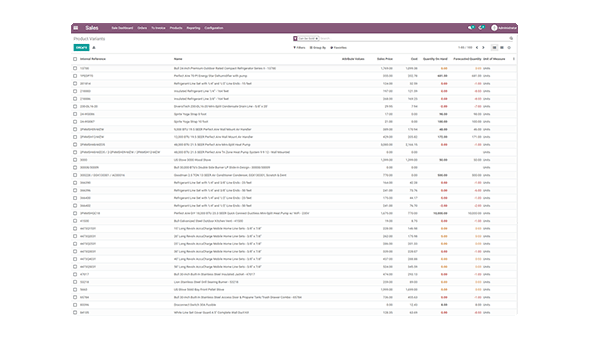The width and height of the screenshot is (590, 360).
Task: Sort by Name column header
Action: tap(178, 59)
